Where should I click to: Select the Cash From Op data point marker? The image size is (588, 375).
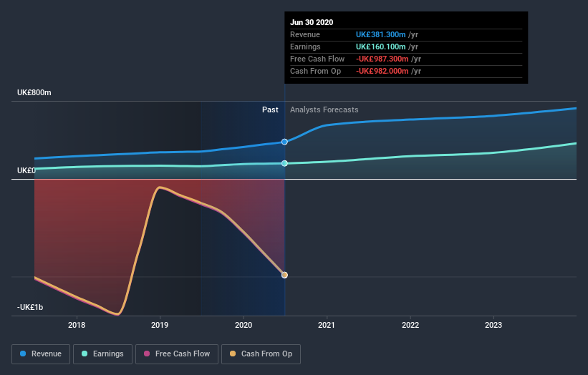click(284, 275)
